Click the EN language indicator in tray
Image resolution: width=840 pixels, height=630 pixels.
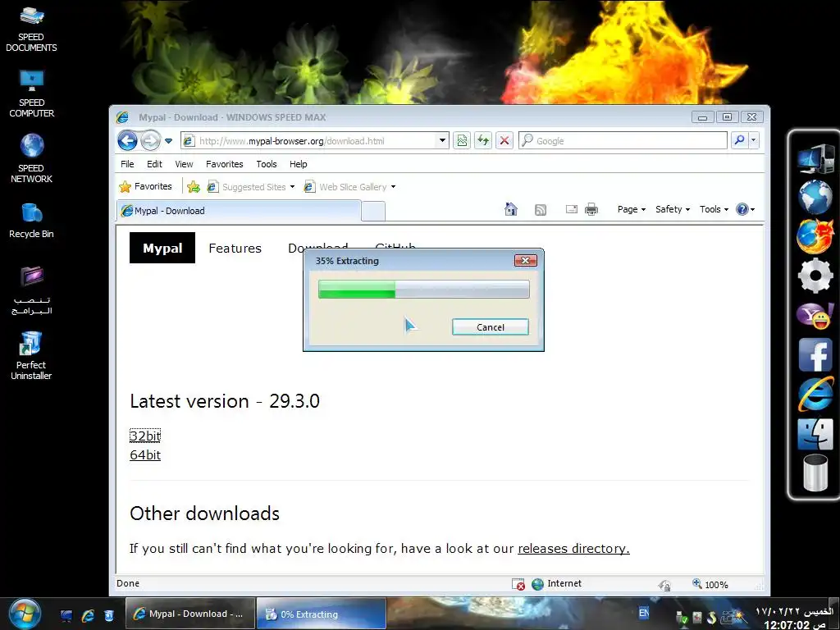(644, 614)
